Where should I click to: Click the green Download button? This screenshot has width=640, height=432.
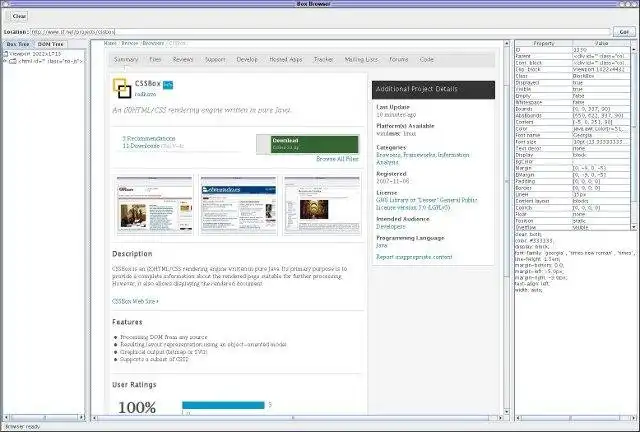pos(314,144)
